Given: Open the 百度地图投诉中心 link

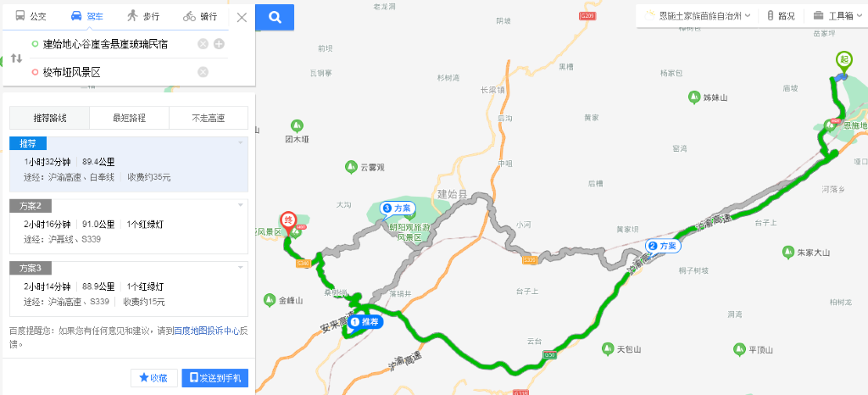Looking at the screenshot, I should (x=207, y=331).
